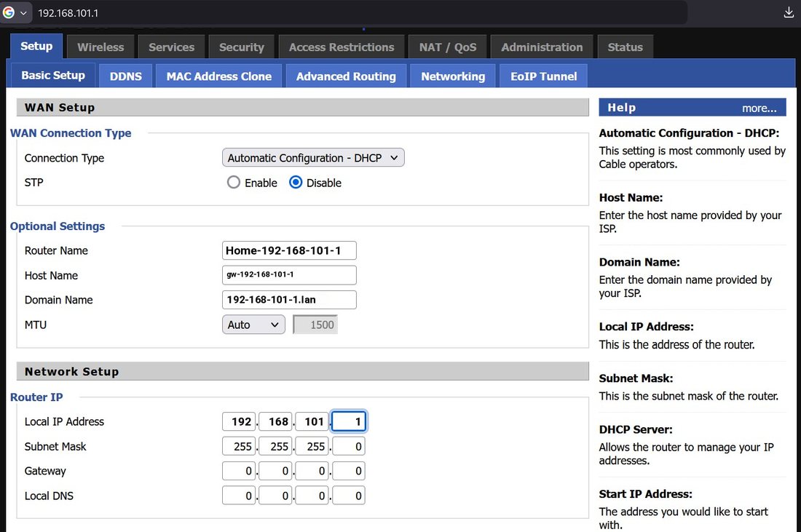Open the Access Restrictions tab
Screen dimensions: 801x532
[x=342, y=47]
